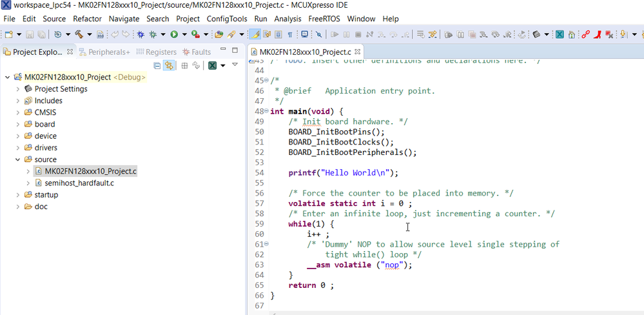Open the FreeRTOS menu
Image resolution: width=644 pixels, height=315 pixels.
pyautogui.click(x=324, y=19)
